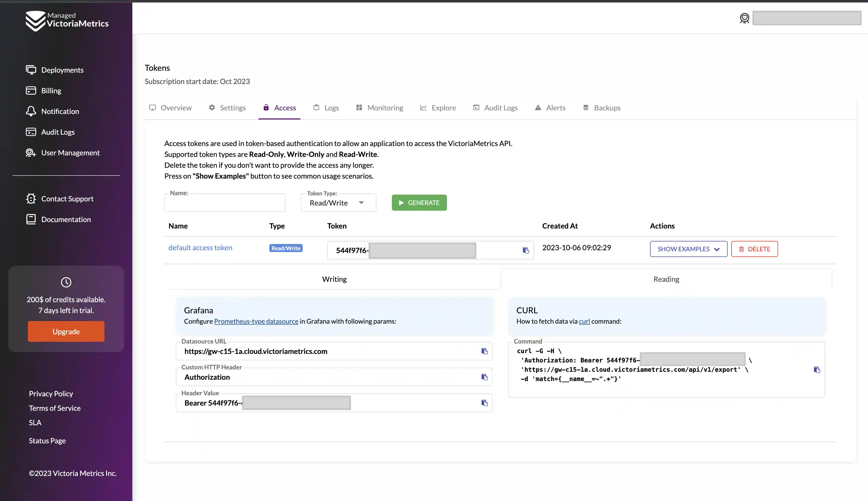The width and height of the screenshot is (868, 501).
Task: Click the Generate button
Action: (419, 202)
